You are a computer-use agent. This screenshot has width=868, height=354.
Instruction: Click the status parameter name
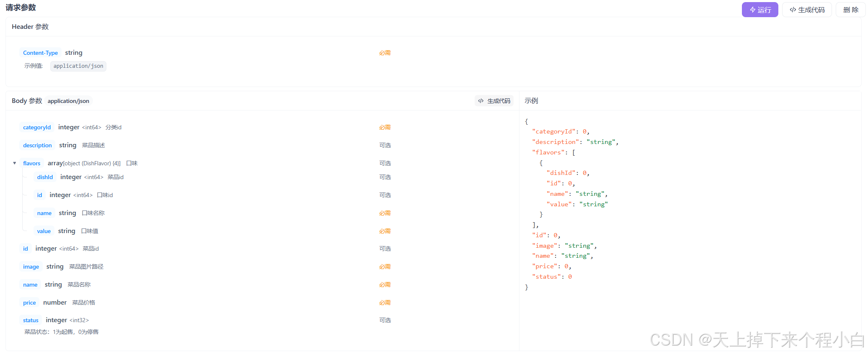(31, 320)
